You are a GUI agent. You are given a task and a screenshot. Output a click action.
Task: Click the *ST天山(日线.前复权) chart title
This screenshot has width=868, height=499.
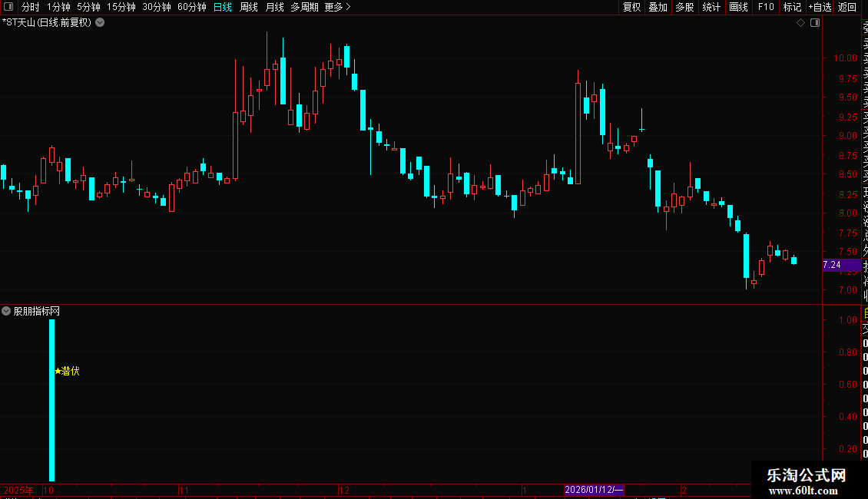[x=47, y=23]
